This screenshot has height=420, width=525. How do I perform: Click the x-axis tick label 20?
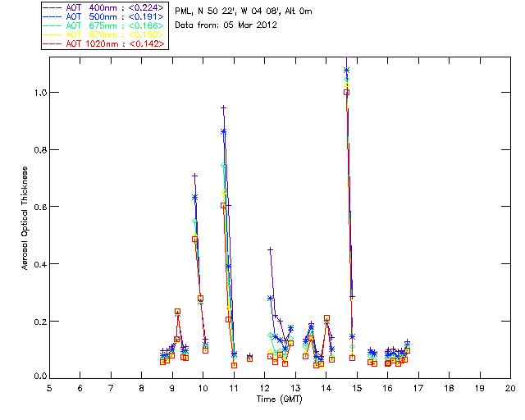pyautogui.click(x=510, y=388)
